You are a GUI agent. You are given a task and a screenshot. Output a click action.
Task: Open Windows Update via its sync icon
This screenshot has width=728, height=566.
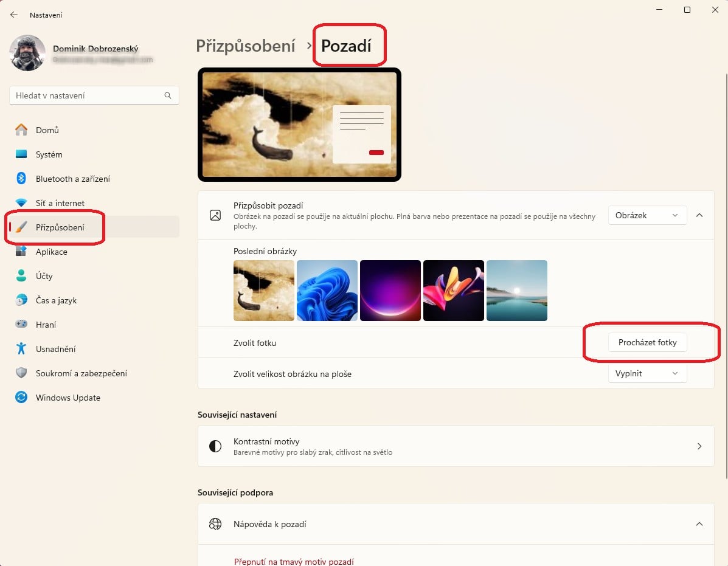tap(21, 398)
